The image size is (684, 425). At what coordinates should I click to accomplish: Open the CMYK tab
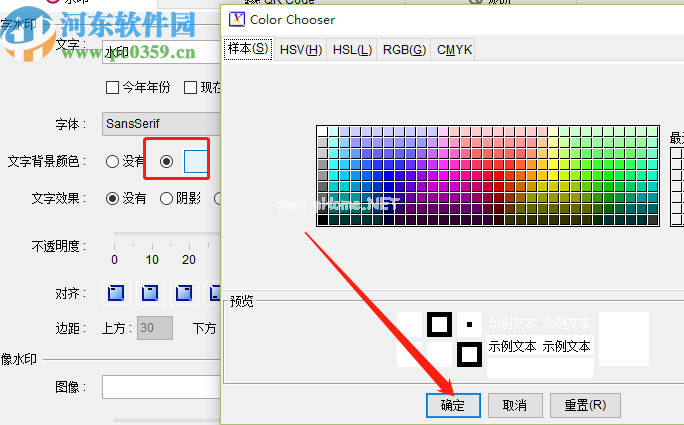455,49
